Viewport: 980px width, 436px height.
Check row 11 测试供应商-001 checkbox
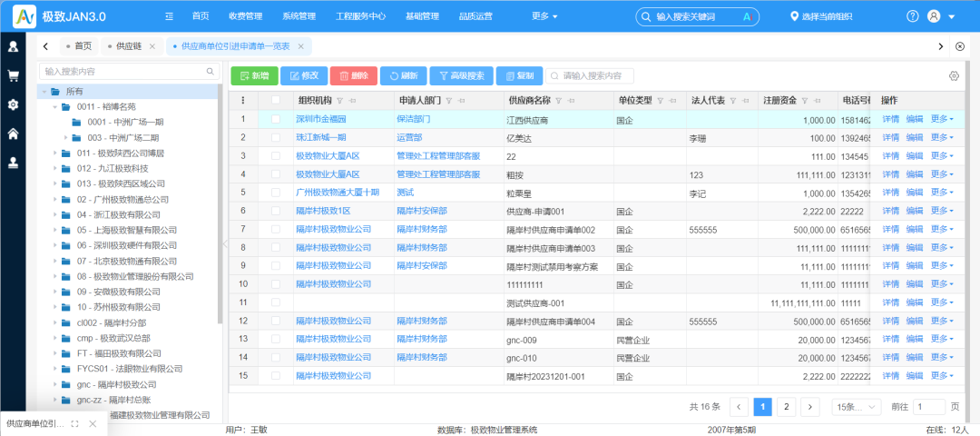click(x=276, y=302)
